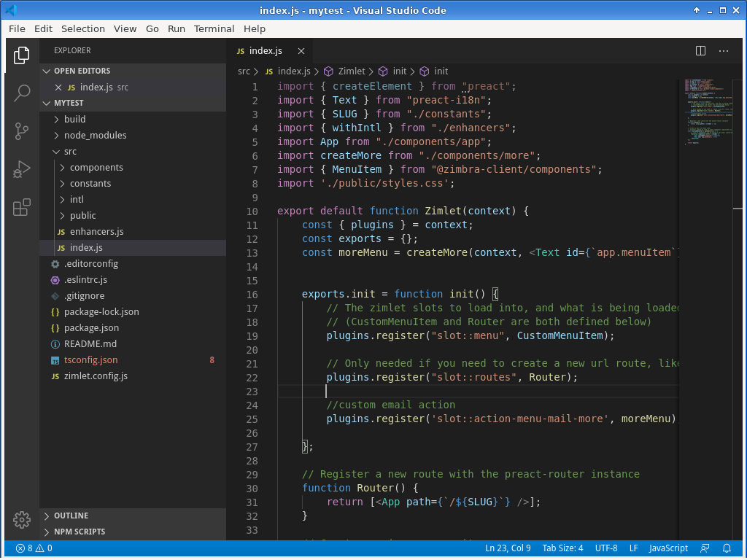Open the Run menu

point(177,29)
